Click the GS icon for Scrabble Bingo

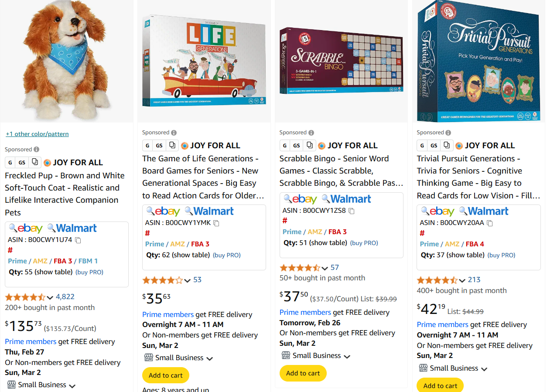pyautogui.click(x=297, y=145)
